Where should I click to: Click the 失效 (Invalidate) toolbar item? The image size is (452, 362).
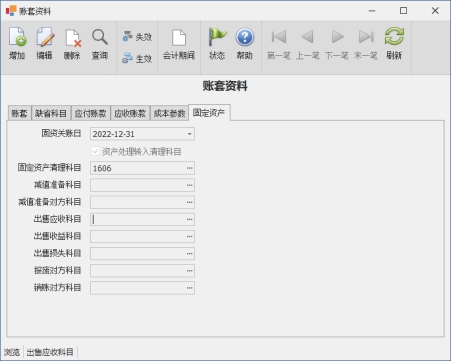pyautogui.click(x=137, y=37)
